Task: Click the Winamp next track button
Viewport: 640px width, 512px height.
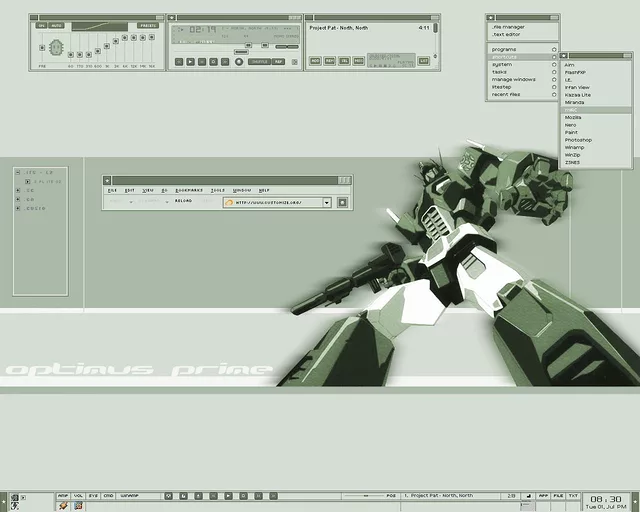Action: click(224, 62)
